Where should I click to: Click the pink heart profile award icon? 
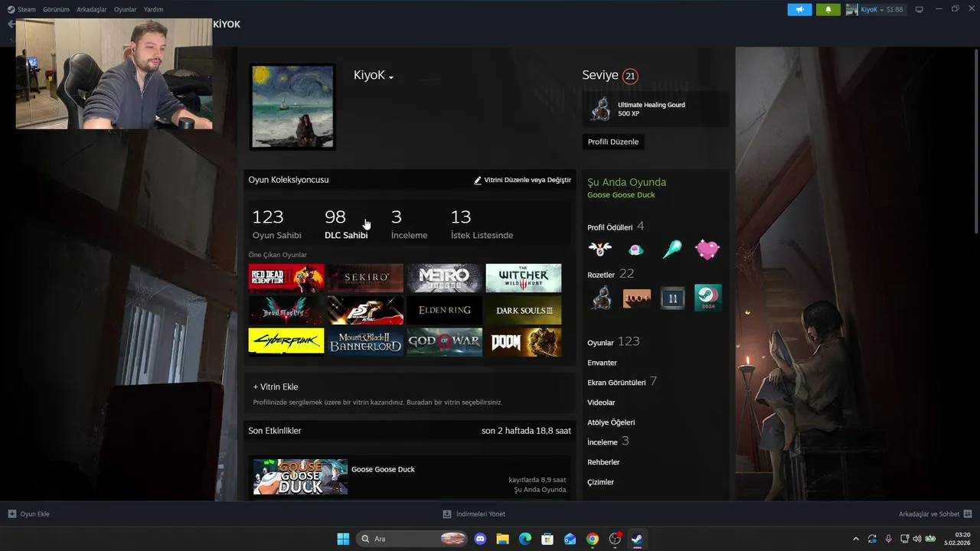pyautogui.click(x=707, y=249)
